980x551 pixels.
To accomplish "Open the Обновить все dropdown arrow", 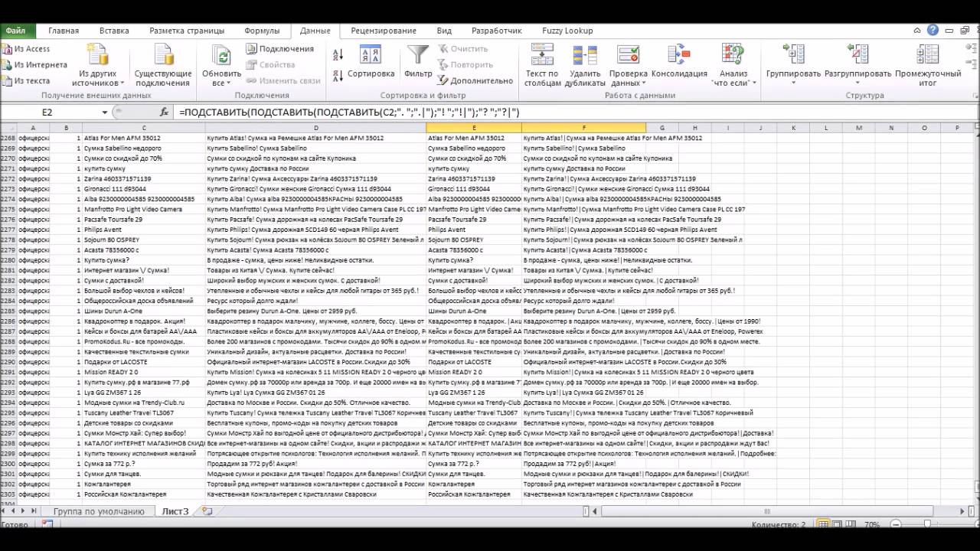I will pos(229,83).
